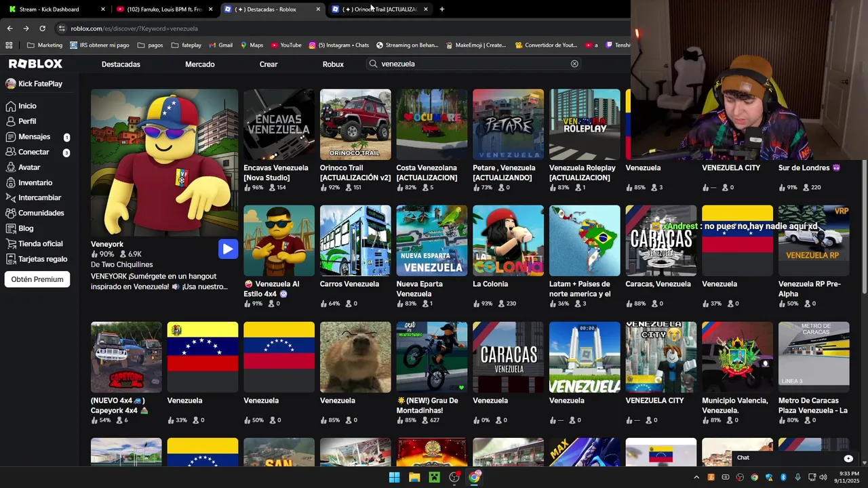Open Venezuela Al Estilo 4x4 thumbnail

pyautogui.click(x=279, y=241)
